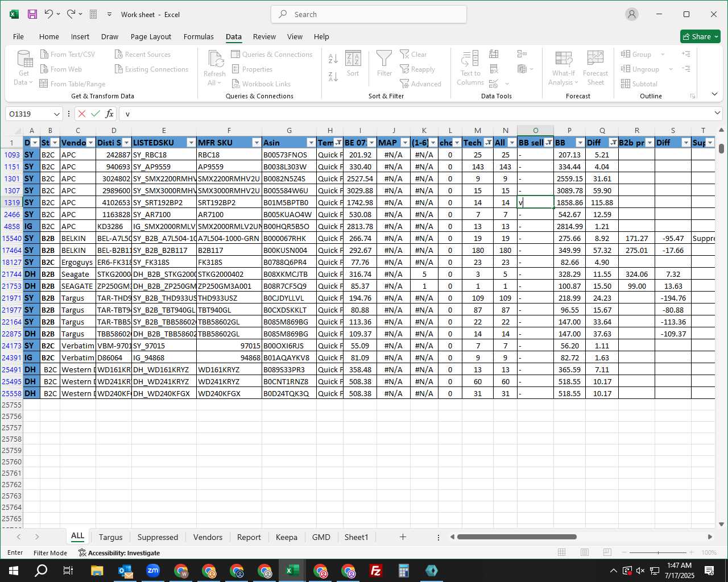Viewport: 728px width, 582px height.
Task: Open the File menu
Action: pos(18,36)
